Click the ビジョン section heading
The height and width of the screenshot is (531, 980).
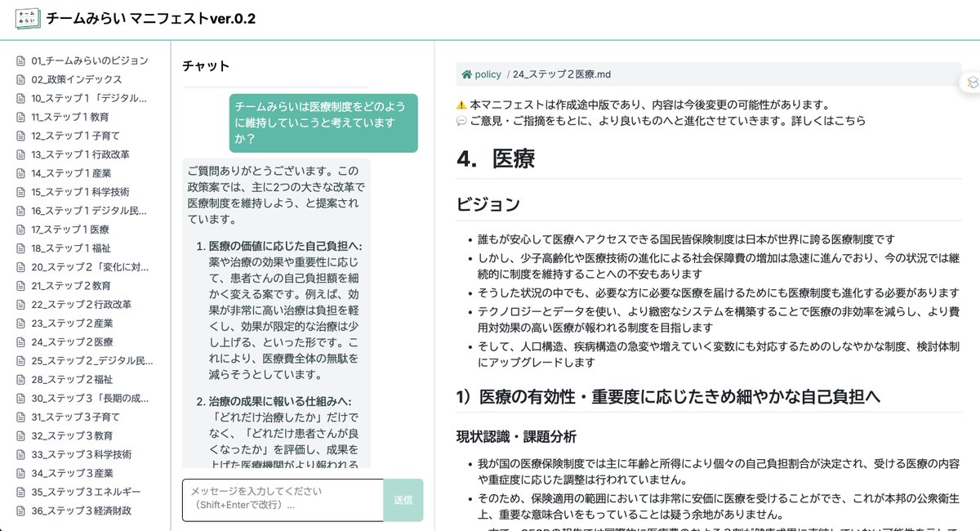click(488, 204)
